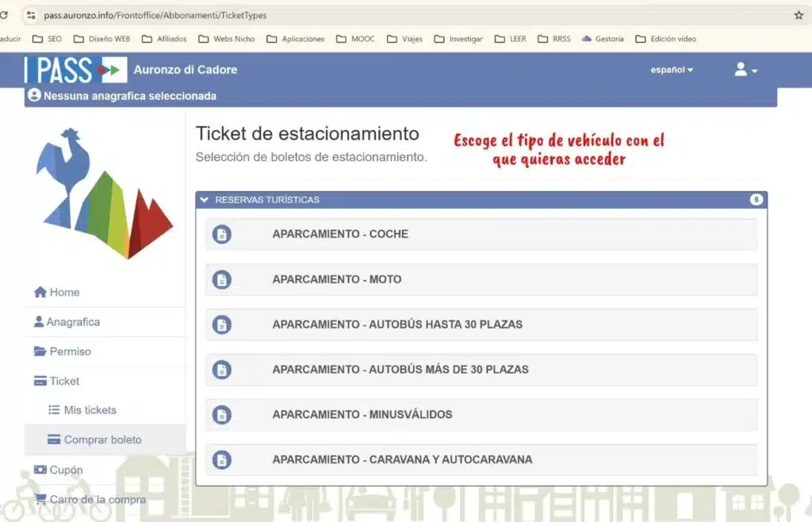Open the user account dropdown menu
This screenshot has height=522, width=812.
pyautogui.click(x=745, y=69)
